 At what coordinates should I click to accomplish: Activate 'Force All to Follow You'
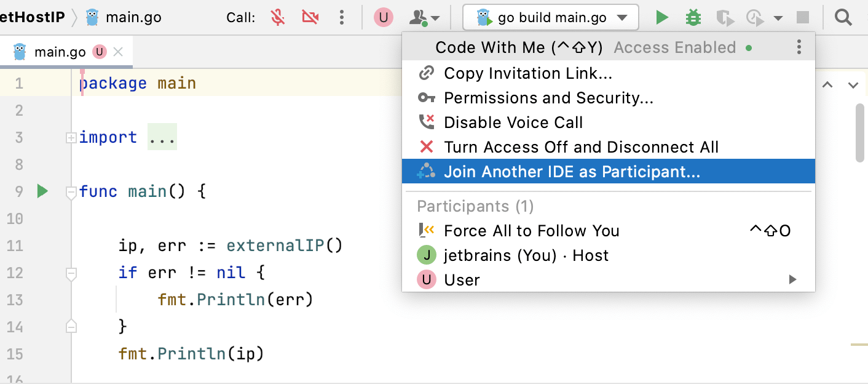click(x=531, y=230)
